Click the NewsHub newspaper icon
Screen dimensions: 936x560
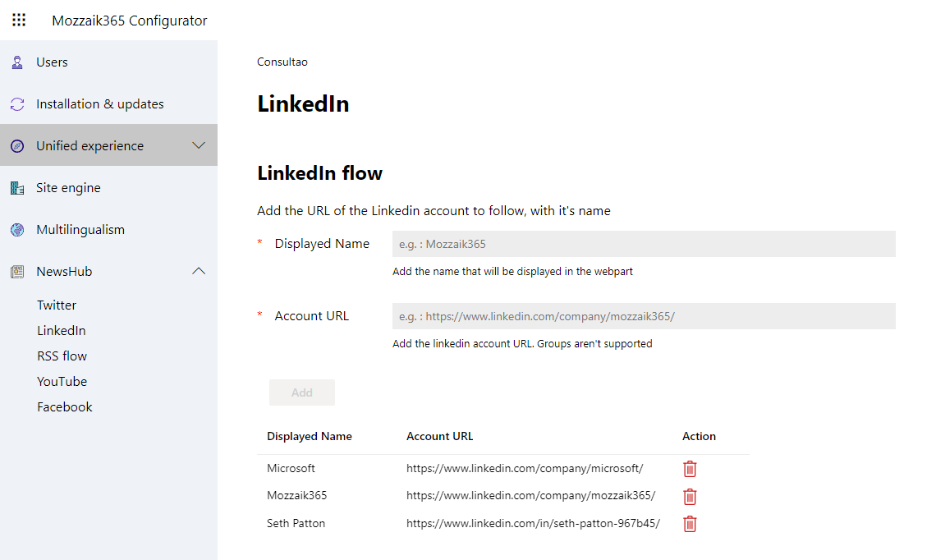pos(17,272)
